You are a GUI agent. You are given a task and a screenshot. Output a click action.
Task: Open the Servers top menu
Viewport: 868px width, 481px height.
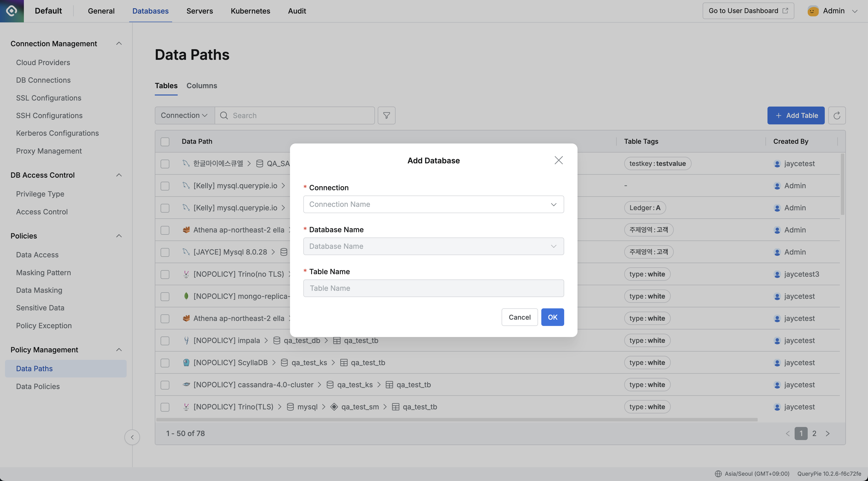(200, 11)
